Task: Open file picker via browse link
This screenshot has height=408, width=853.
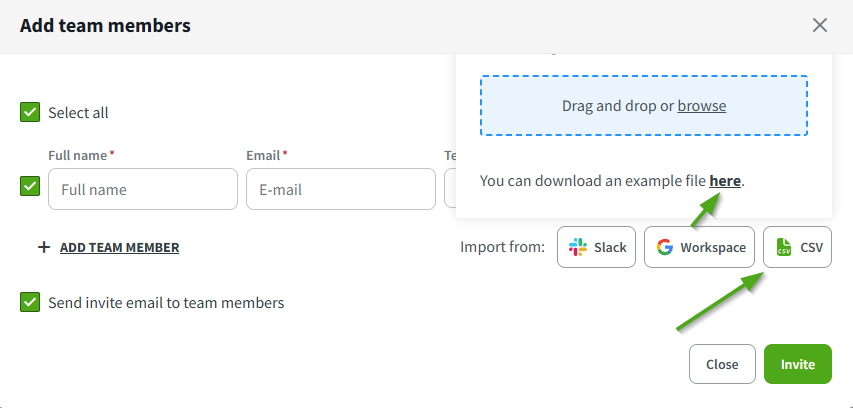Action: (701, 106)
